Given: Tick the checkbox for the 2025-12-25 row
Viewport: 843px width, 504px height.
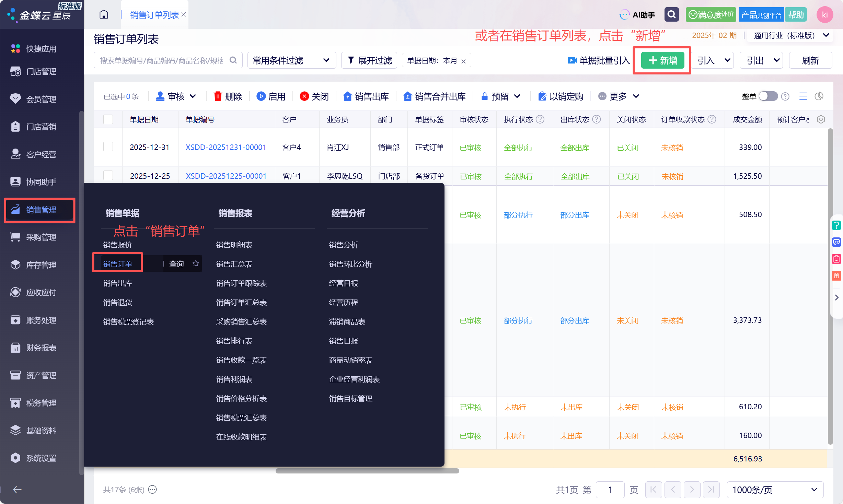Looking at the screenshot, I should point(108,175).
